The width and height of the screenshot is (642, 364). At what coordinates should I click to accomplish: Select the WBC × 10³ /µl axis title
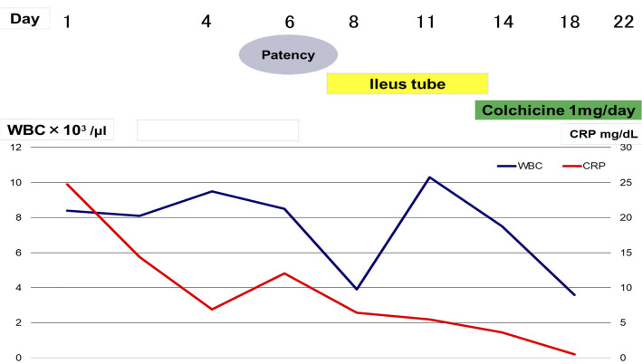tap(57, 129)
